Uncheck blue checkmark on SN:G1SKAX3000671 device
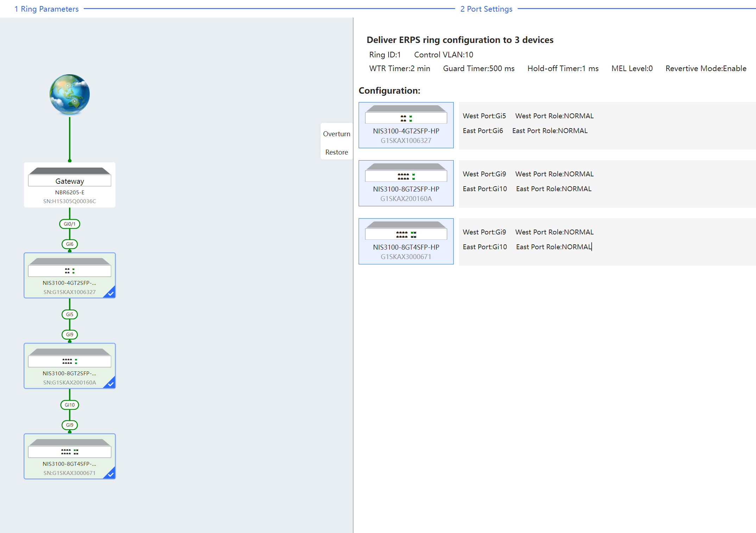 click(111, 474)
